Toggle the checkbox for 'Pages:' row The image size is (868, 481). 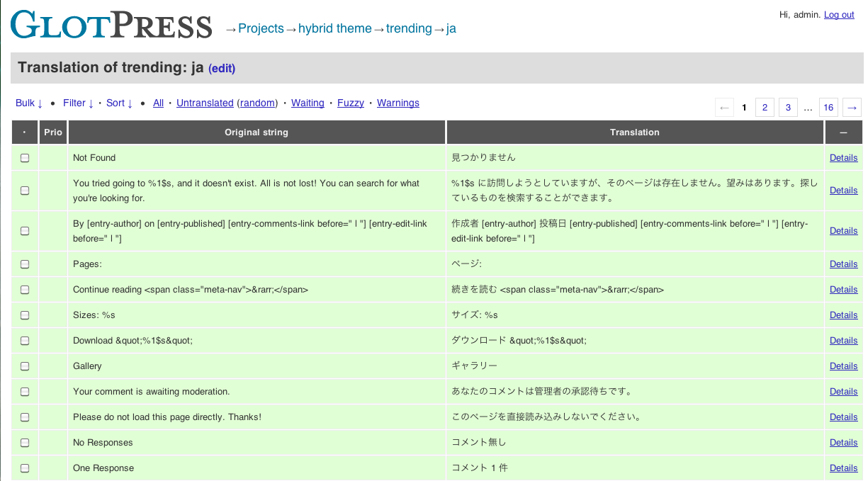pos(25,264)
